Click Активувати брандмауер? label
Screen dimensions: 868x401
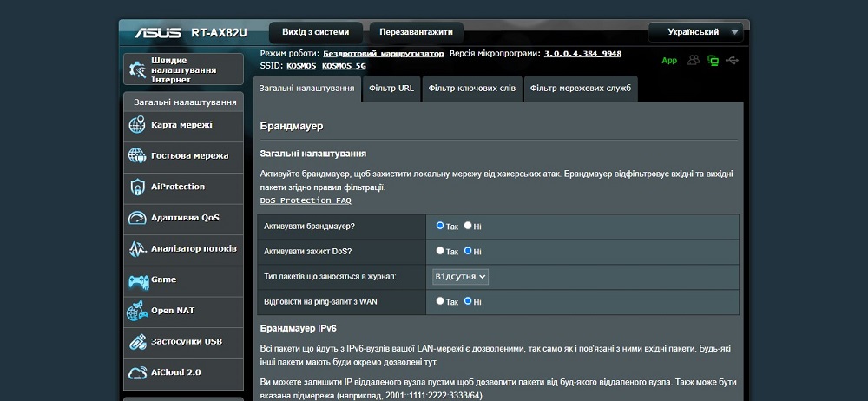pyautogui.click(x=310, y=227)
